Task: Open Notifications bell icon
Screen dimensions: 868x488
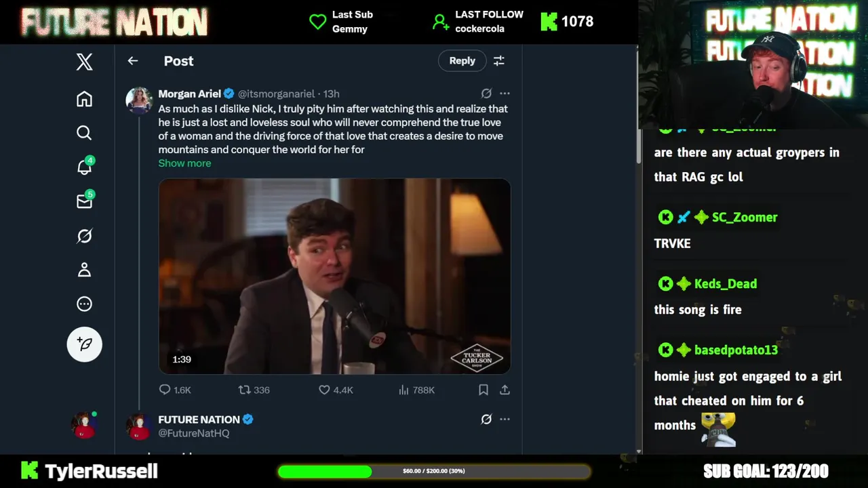Action: coord(84,167)
